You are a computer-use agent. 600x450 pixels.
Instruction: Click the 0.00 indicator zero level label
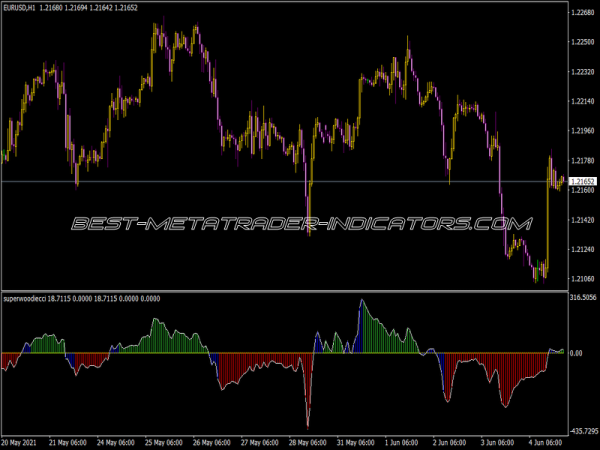575,353
